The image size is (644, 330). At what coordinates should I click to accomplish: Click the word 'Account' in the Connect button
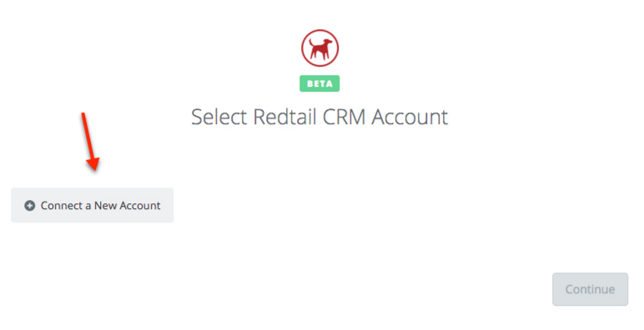coord(139,205)
